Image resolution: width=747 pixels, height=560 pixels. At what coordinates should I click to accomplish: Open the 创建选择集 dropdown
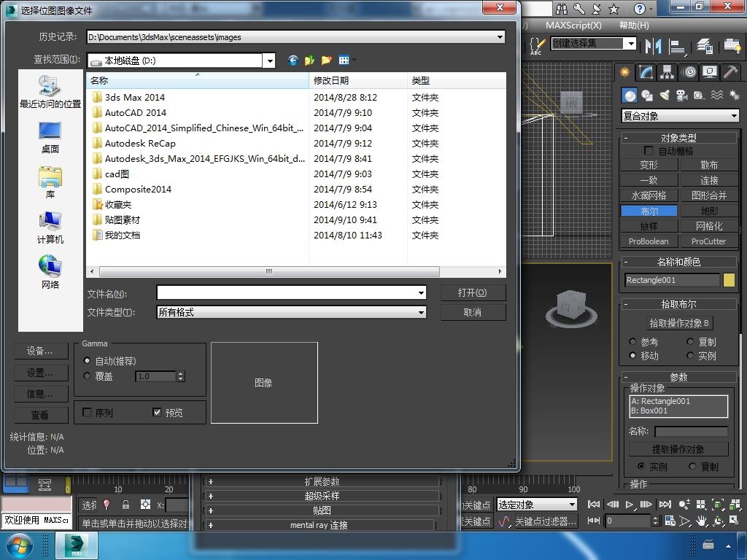631,44
